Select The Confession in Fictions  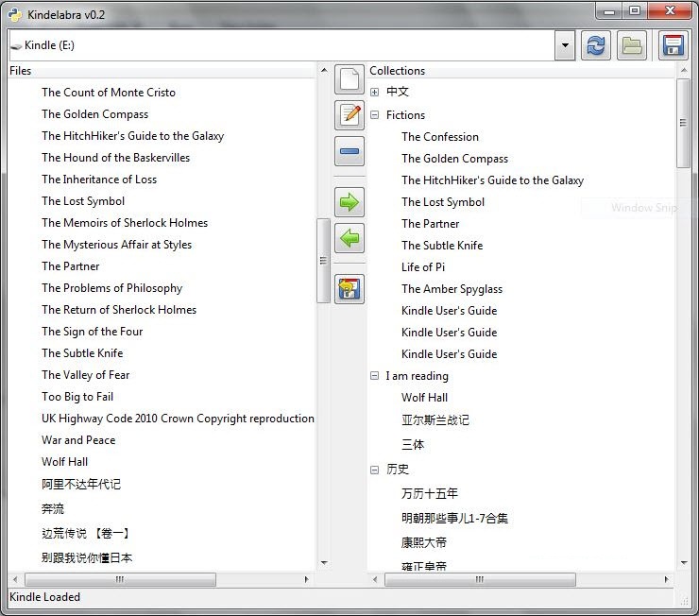click(440, 137)
